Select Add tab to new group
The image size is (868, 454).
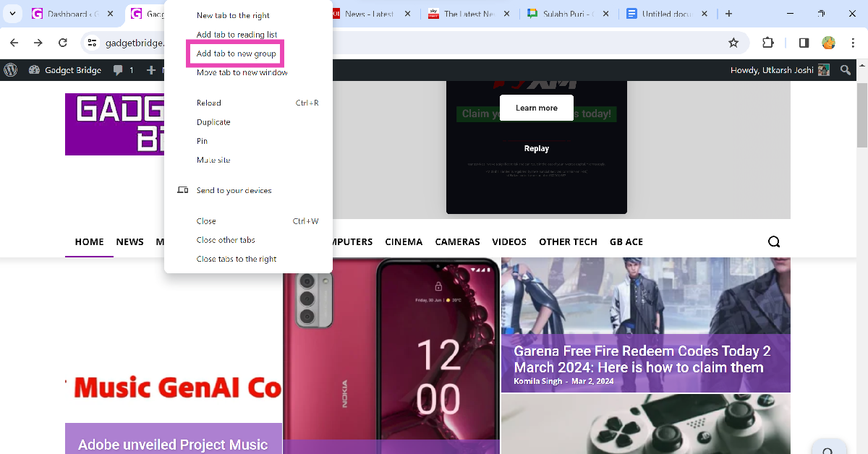coord(236,53)
